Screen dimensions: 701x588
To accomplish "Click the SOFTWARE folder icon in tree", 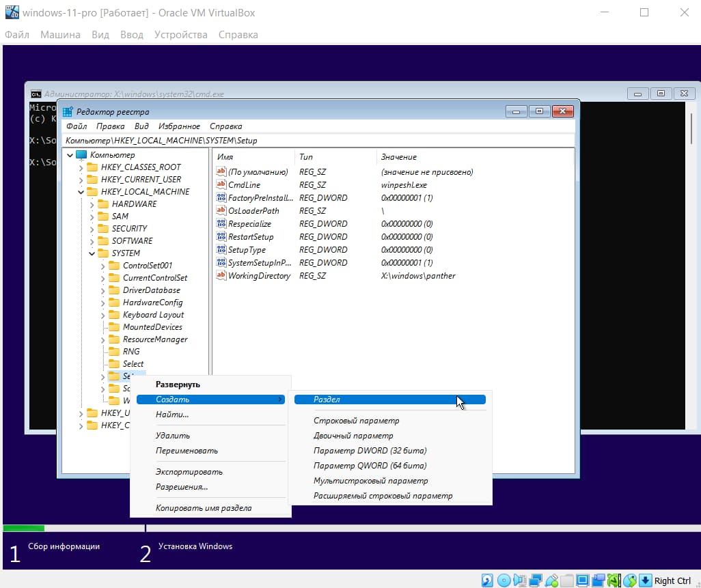I will pyautogui.click(x=102, y=240).
